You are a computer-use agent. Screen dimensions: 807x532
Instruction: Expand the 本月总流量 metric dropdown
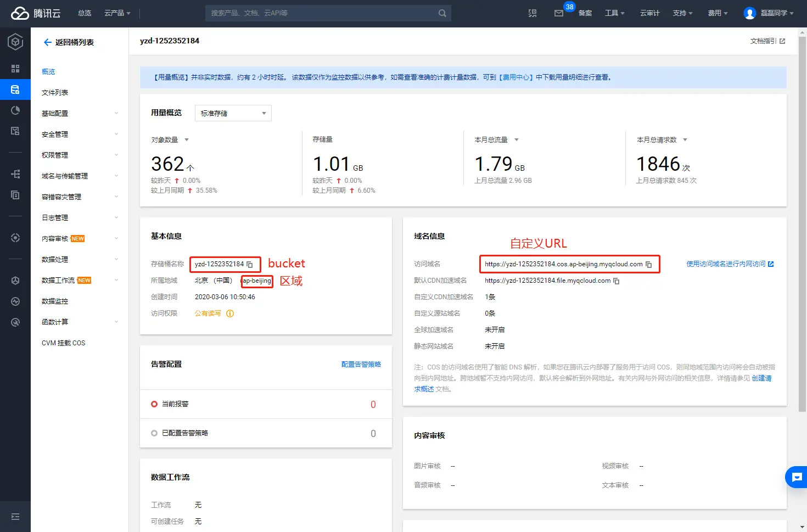[516, 140]
